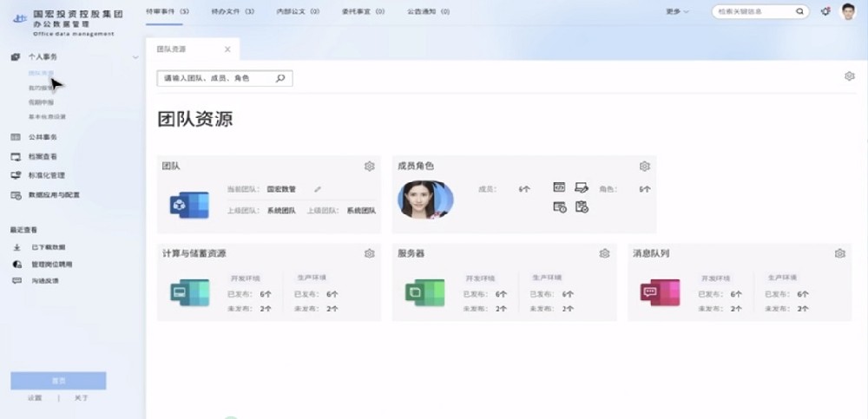Click the code window role icon
The image size is (868, 419).
(559, 187)
